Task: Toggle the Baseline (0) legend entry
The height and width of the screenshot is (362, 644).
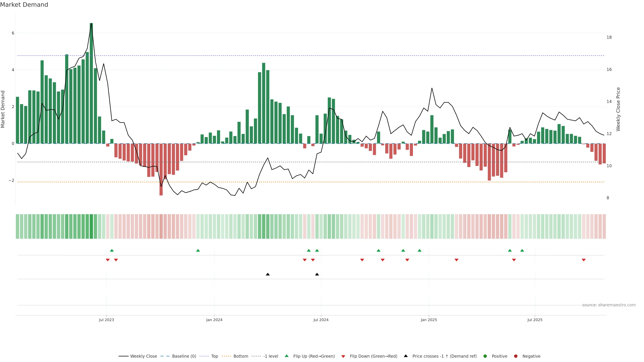Action: [184, 356]
